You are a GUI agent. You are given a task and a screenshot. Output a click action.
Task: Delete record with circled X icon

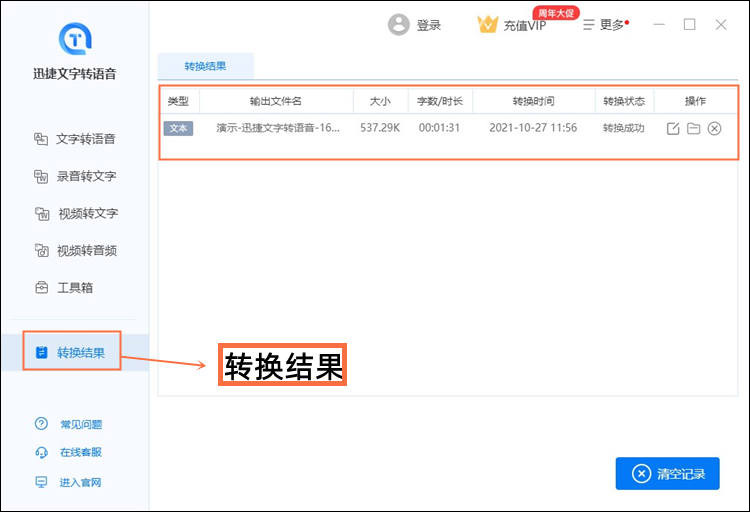tap(715, 128)
